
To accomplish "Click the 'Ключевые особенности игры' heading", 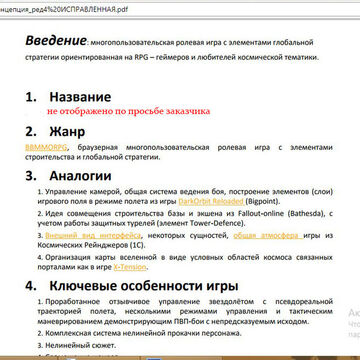I will click(144, 286).
